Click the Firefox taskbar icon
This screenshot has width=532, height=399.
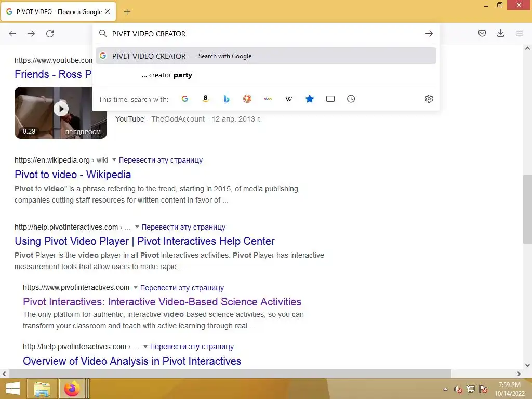click(x=72, y=389)
